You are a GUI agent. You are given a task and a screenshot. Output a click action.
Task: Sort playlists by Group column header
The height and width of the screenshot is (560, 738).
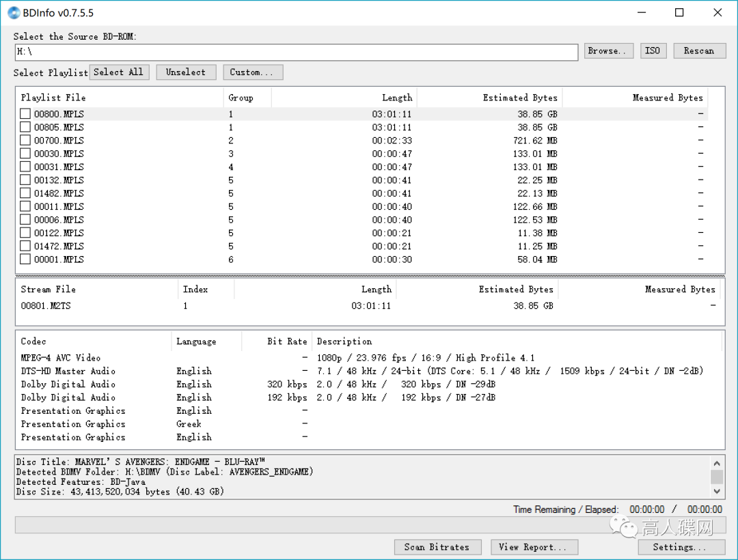click(247, 98)
